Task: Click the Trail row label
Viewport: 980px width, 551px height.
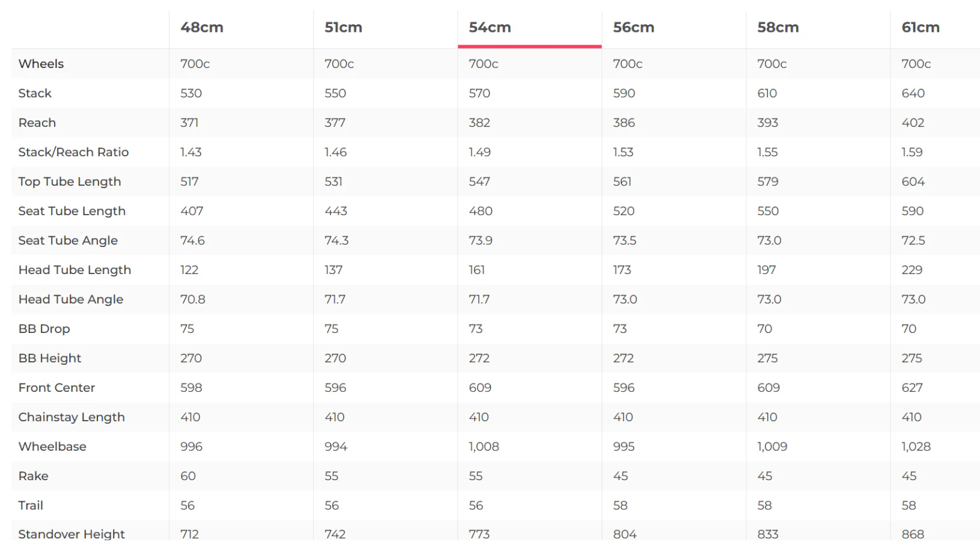Action: [x=31, y=505]
